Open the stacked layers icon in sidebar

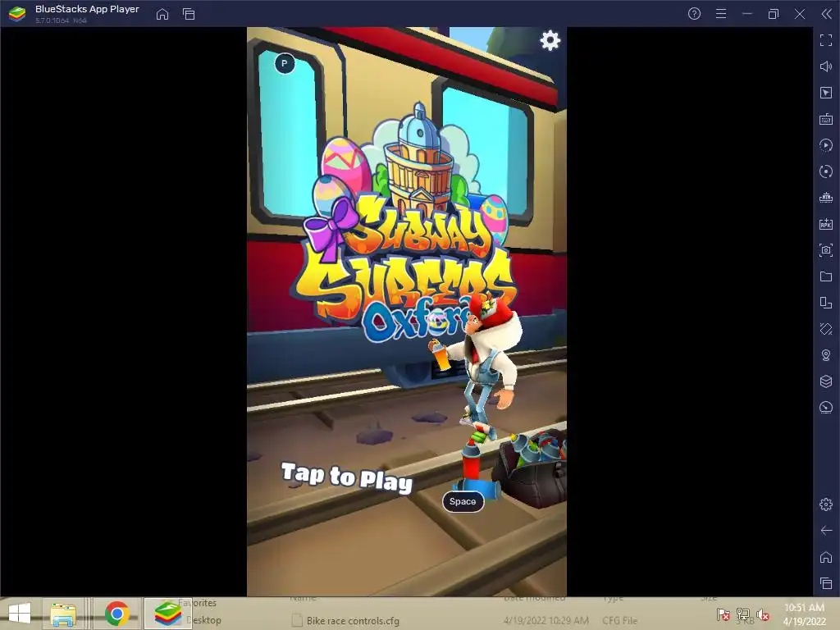click(x=826, y=381)
